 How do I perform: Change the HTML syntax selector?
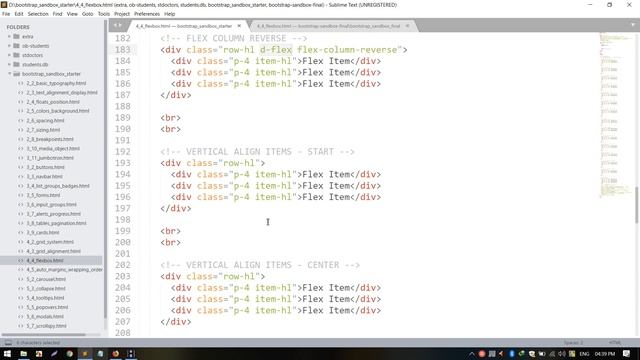(x=615, y=343)
